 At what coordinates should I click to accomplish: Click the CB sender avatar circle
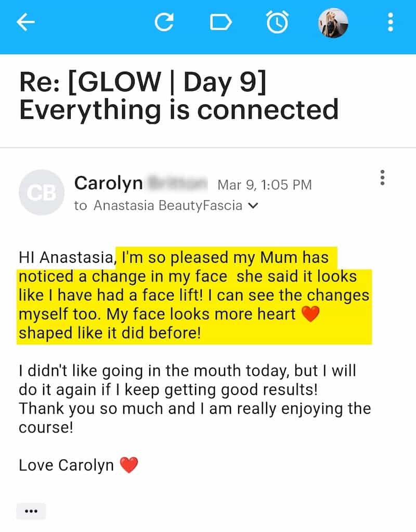pyautogui.click(x=41, y=193)
